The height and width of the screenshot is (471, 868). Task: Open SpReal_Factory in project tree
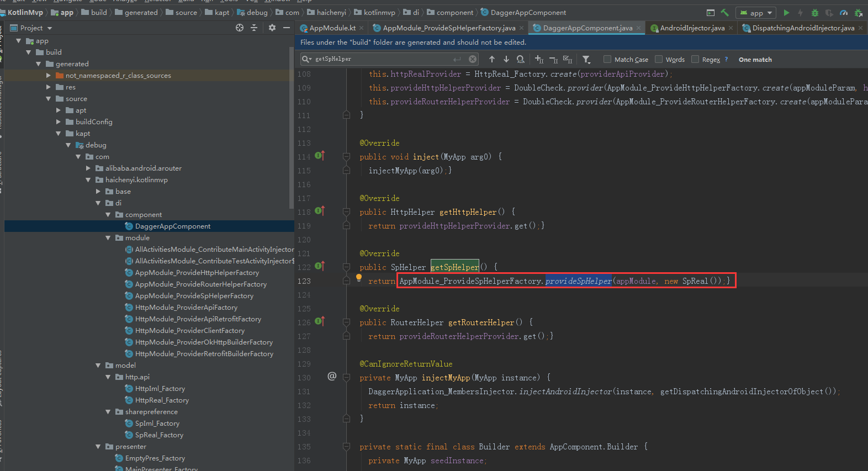tap(159, 435)
